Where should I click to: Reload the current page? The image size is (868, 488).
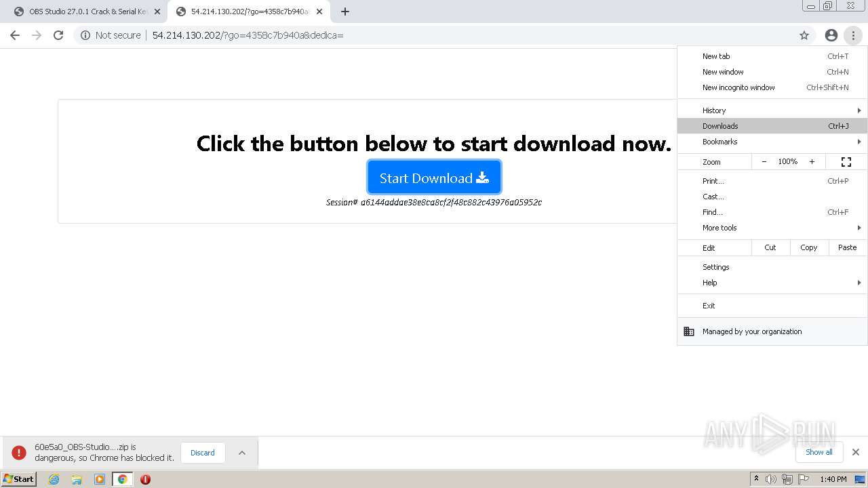pos(58,35)
